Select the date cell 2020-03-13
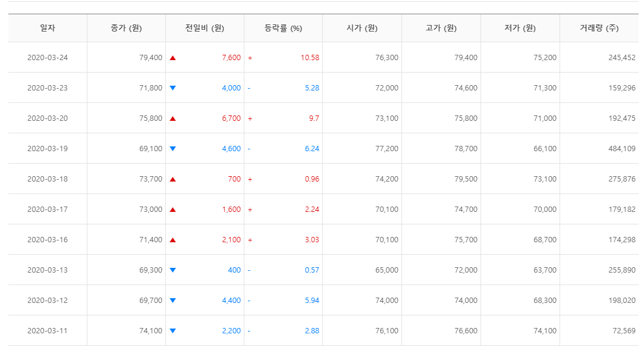Screen dimensions: 644x347 (x=48, y=270)
